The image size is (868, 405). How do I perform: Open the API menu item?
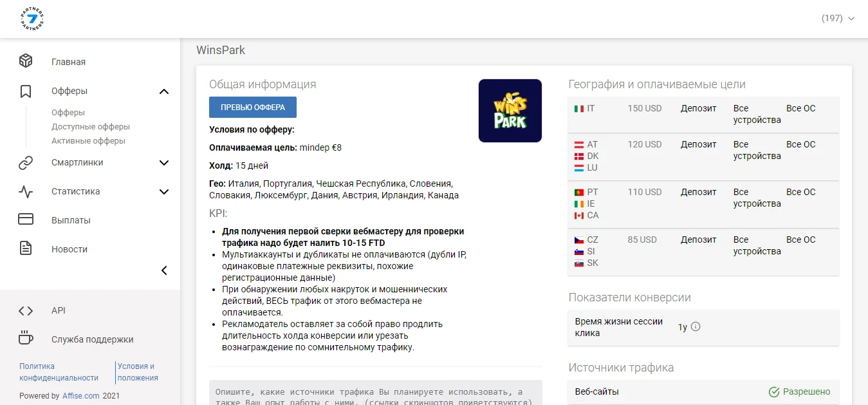pos(59,310)
